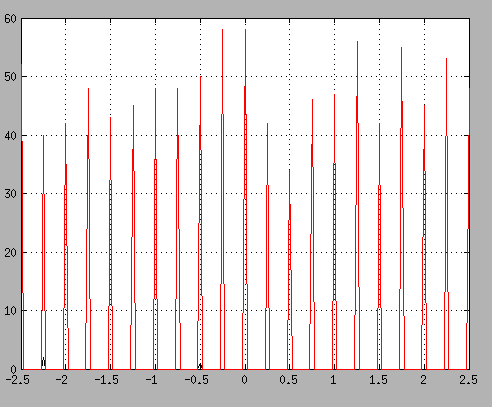
Task: Click the red peak near x = -0.25
Action: click(222, 199)
